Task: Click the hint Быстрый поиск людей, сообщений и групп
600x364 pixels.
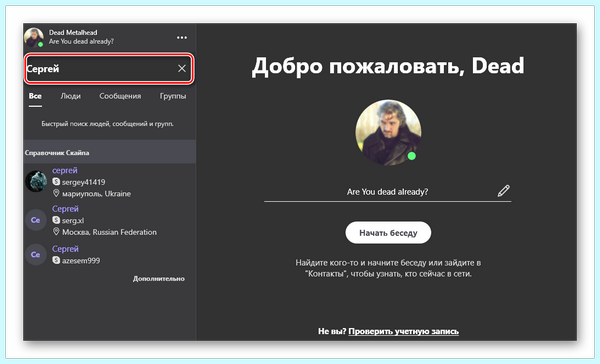Action: coord(108,124)
